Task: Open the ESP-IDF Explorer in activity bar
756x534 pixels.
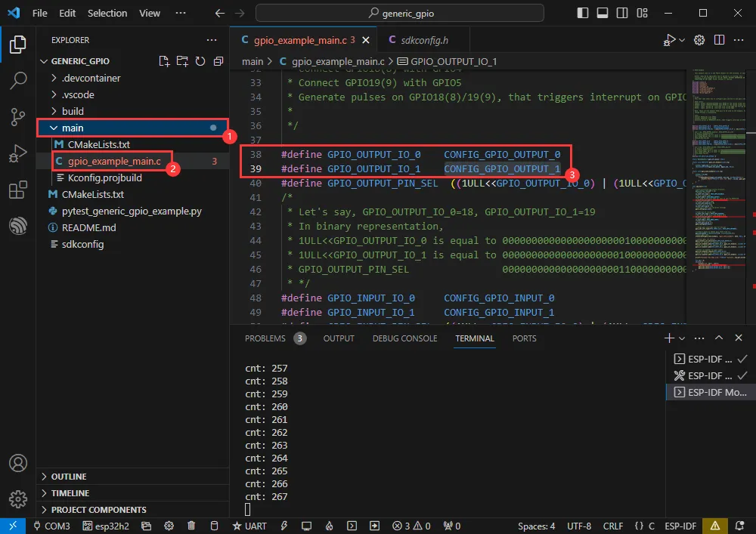Action: 17,225
